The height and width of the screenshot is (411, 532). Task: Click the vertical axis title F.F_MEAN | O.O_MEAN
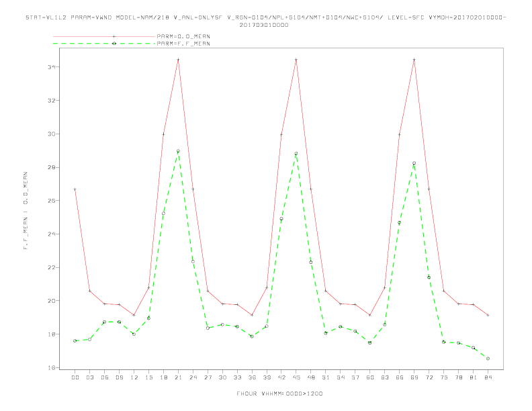point(26,211)
